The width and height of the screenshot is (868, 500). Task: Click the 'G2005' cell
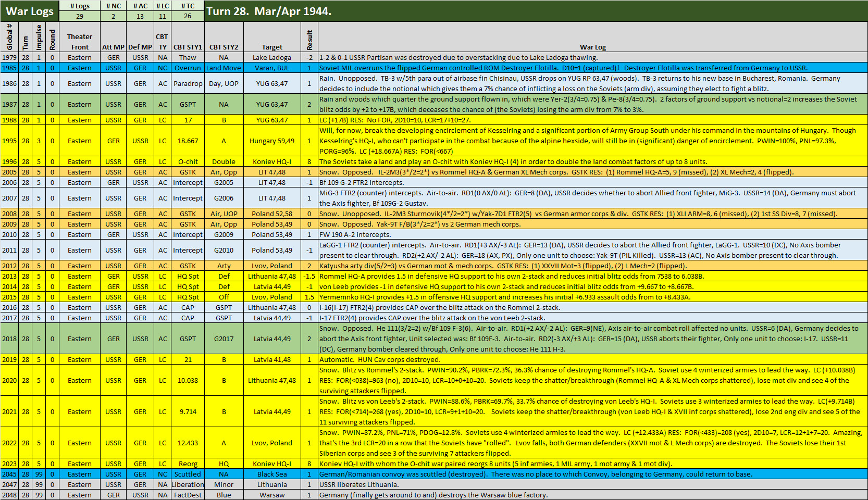[224, 182]
